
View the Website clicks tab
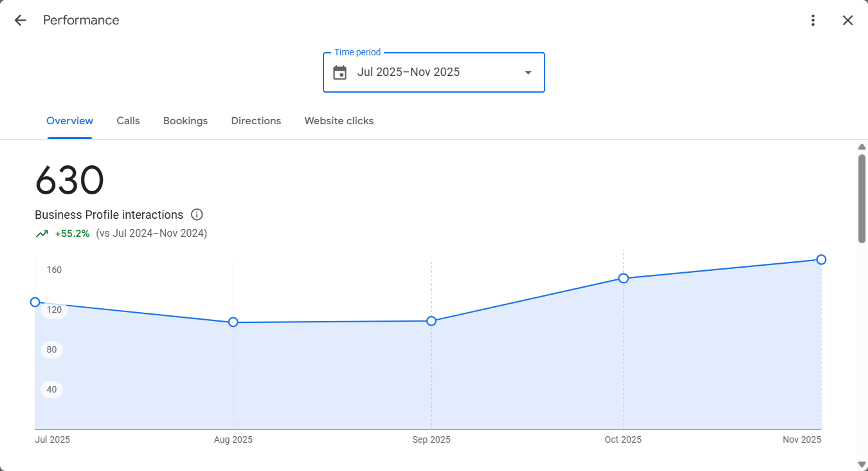(339, 120)
